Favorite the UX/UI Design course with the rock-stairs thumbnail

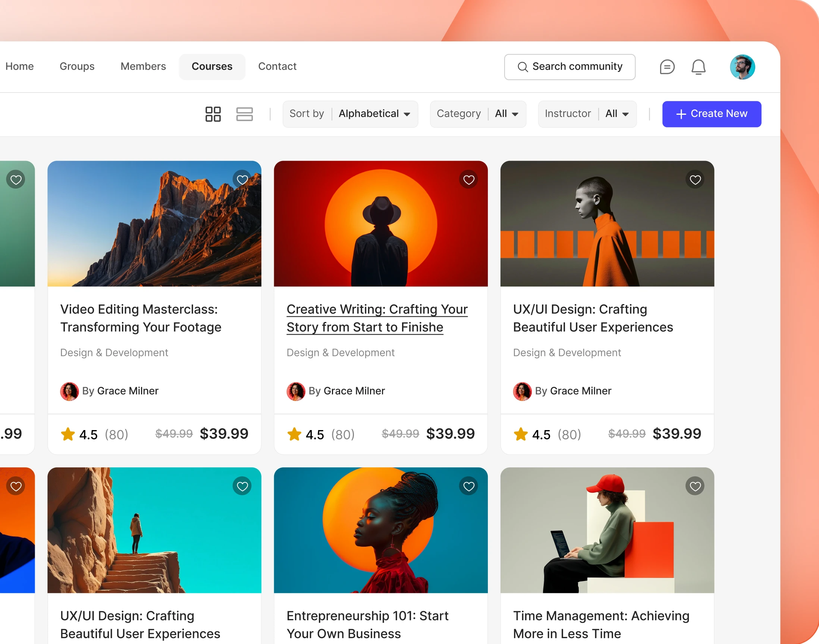[x=242, y=486]
